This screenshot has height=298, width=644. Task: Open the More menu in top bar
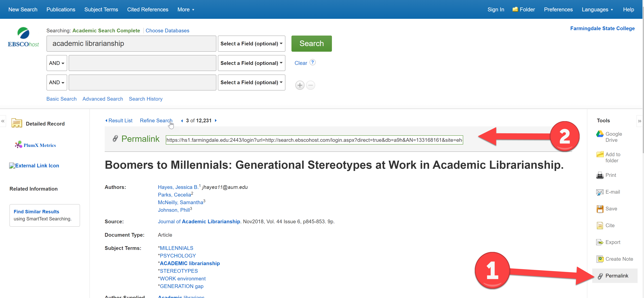[x=186, y=9]
